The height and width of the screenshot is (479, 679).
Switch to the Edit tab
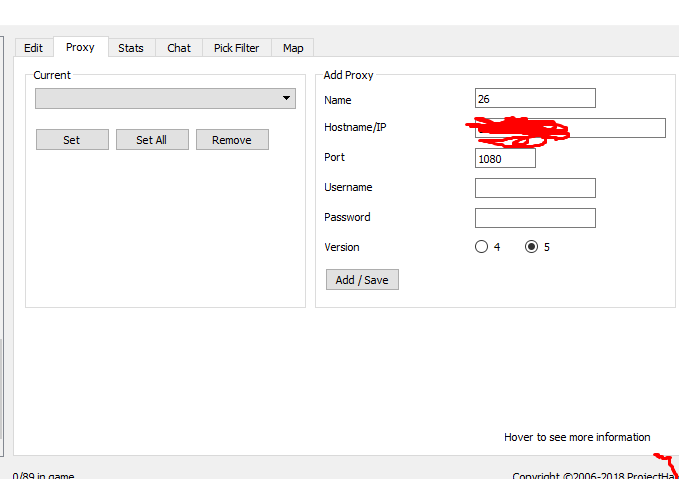click(x=34, y=48)
